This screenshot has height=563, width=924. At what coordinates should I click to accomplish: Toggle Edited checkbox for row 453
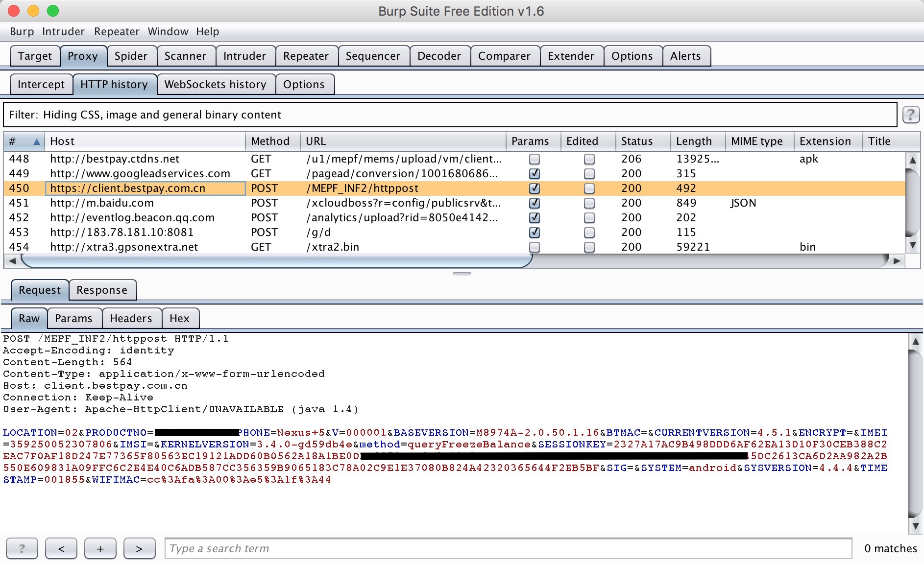[x=589, y=233]
